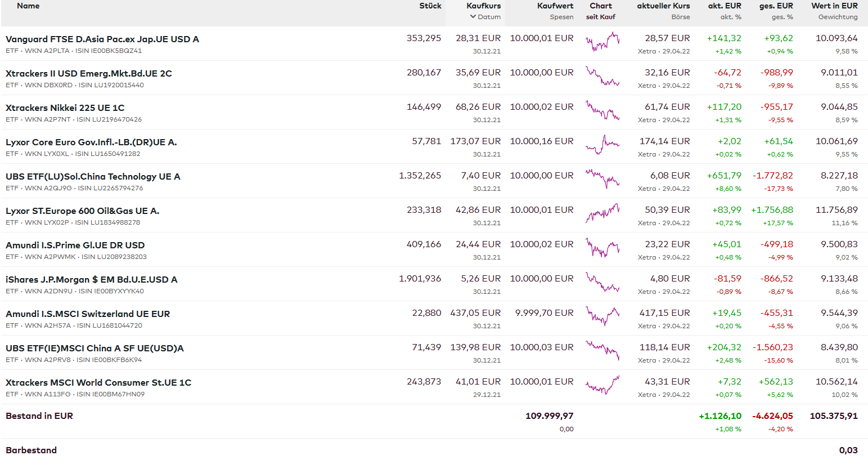
Task: Open the Vanguard FTSE D.Asia Pac.ex Jap. ETF
Action: coord(102,39)
